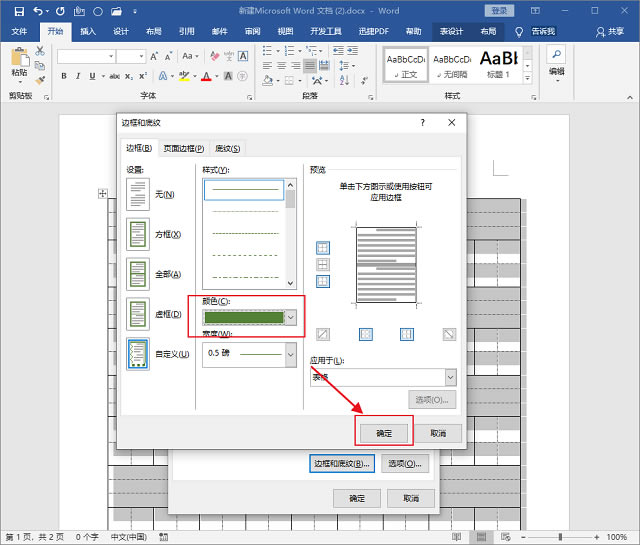Toggle top border in preview panel

(x=323, y=248)
